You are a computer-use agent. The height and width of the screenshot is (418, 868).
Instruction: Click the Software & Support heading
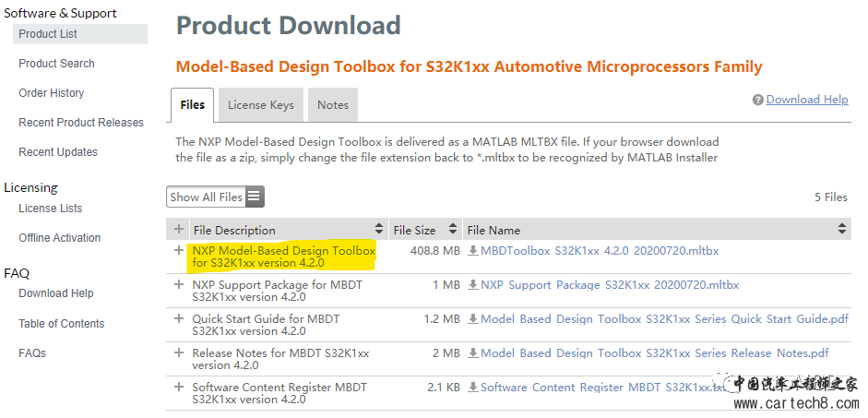pyautogui.click(x=60, y=13)
